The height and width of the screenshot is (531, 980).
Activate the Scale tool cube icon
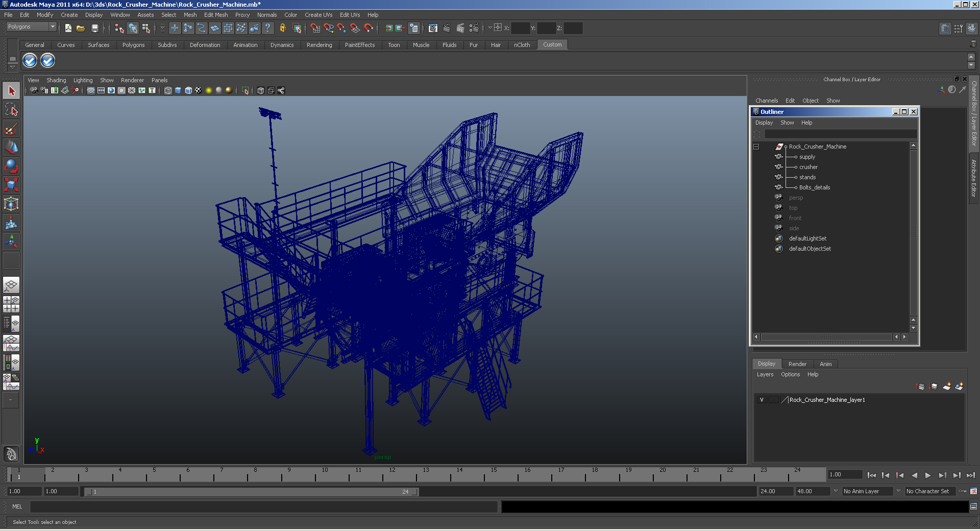[11, 185]
